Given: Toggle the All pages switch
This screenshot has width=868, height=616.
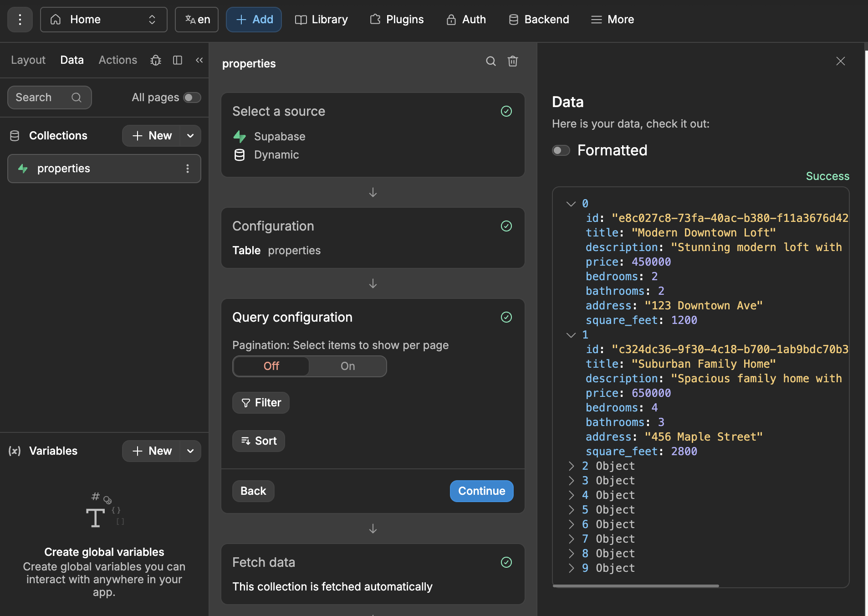Looking at the screenshot, I should tap(192, 98).
